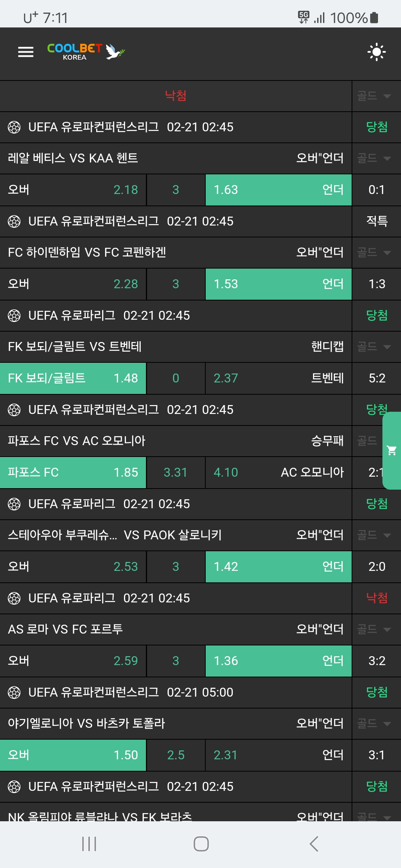This screenshot has width=401, height=868.
Task: Tap the Coolbet Korea logo
Action: 86,52
